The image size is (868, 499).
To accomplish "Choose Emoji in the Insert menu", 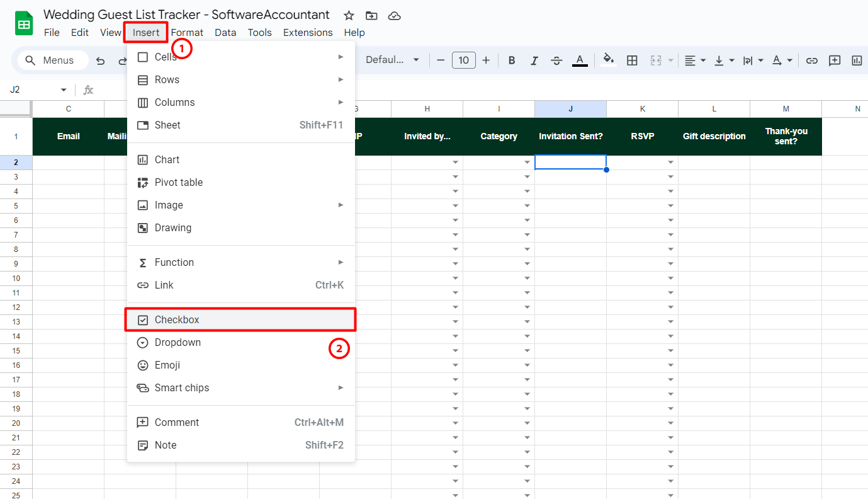I will point(241,365).
